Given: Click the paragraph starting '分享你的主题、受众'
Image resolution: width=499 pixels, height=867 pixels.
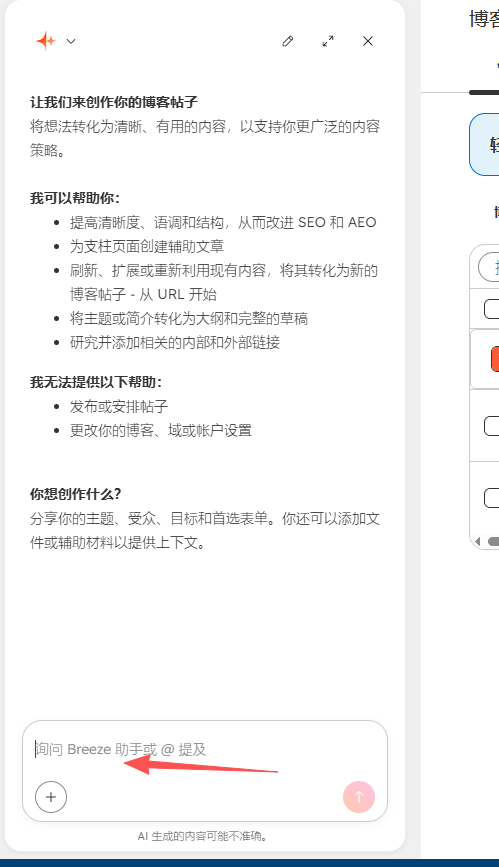Looking at the screenshot, I should coord(205,530).
